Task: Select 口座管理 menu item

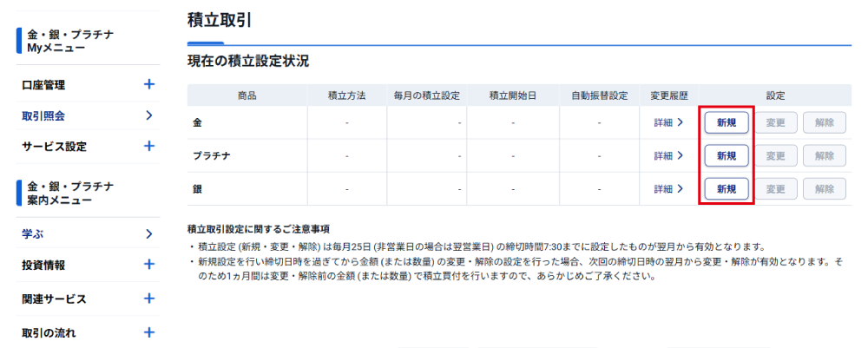Action: [x=43, y=85]
